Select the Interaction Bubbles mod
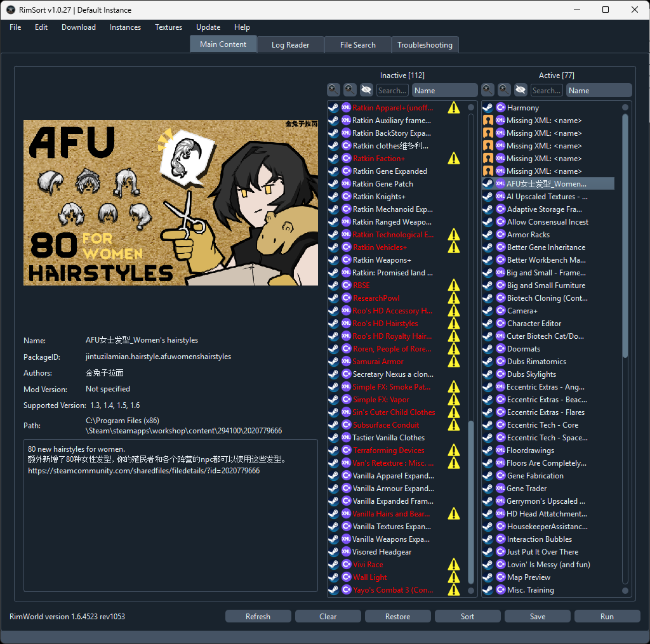Image resolution: width=650 pixels, height=644 pixels. pyautogui.click(x=548, y=539)
